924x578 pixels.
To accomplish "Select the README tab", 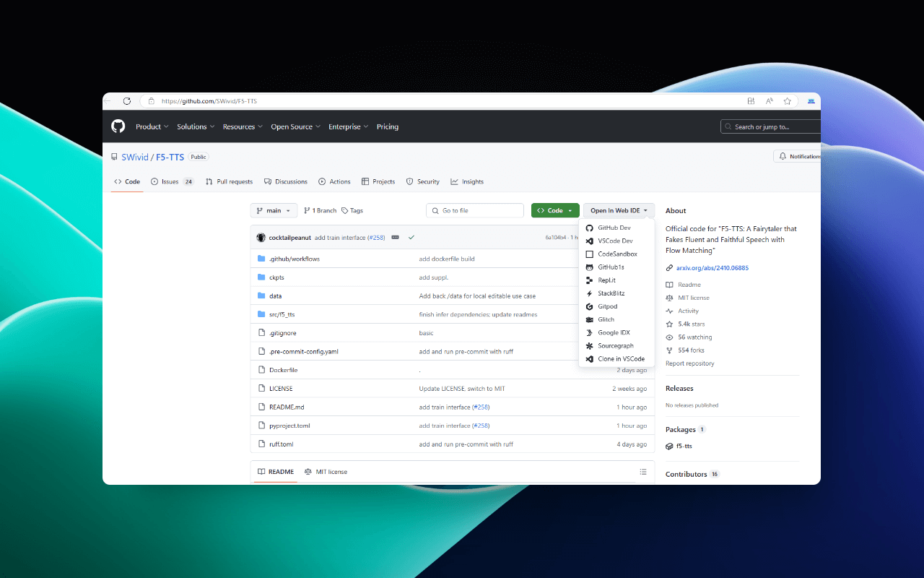I will (276, 472).
